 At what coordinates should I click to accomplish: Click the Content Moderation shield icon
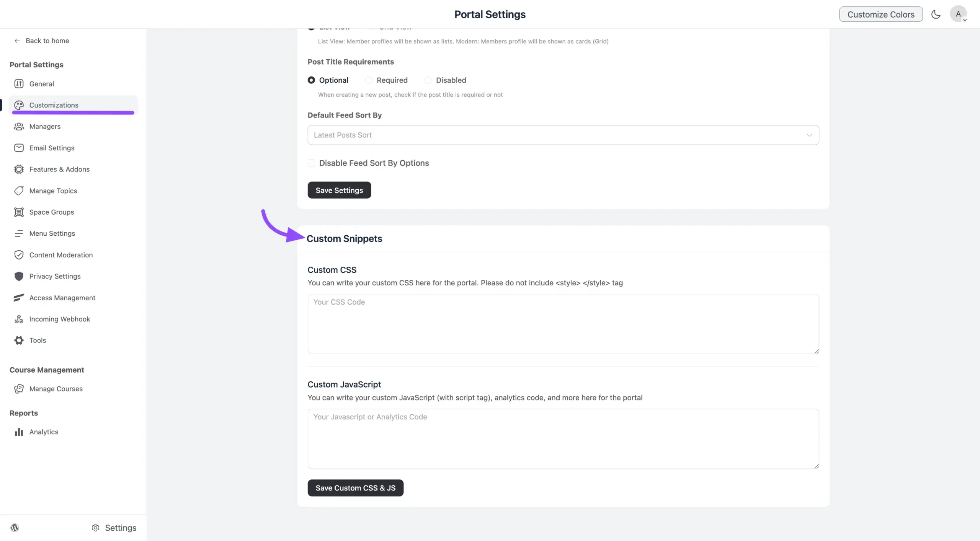click(x=20, y=254)
